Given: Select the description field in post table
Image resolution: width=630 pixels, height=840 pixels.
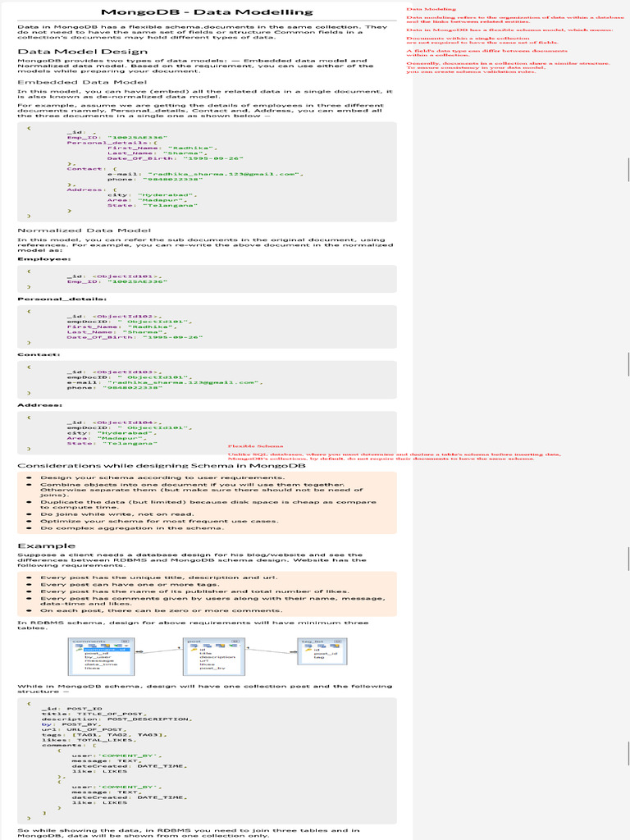Looking at the screenshot, I should point(217,657).
